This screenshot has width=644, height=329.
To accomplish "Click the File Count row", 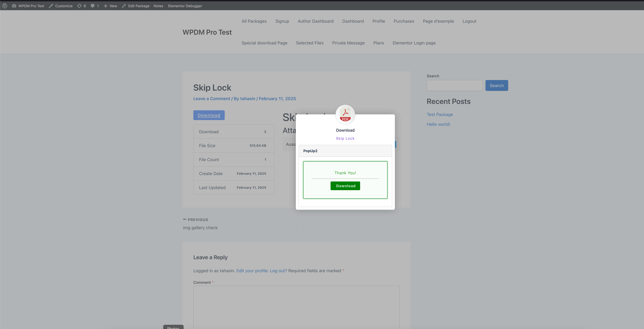I will [x=234, y=160].
